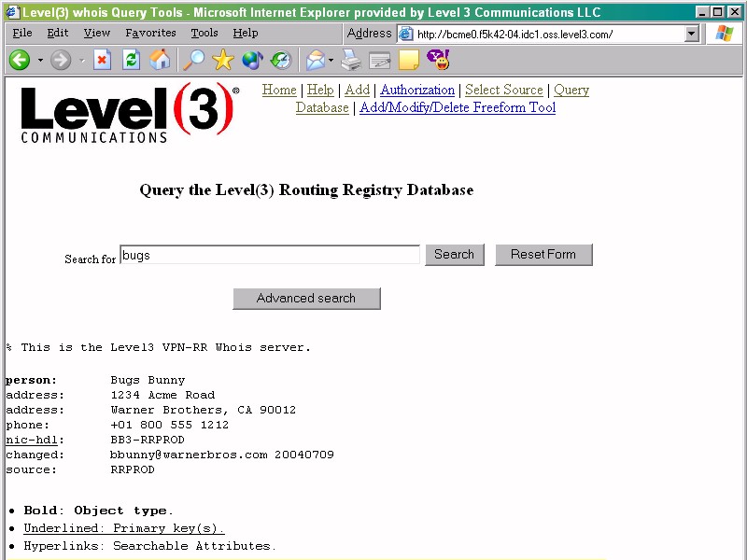Open the Tools menu
The width and height of the screenshot is (747, 560).
click(204, 33)
